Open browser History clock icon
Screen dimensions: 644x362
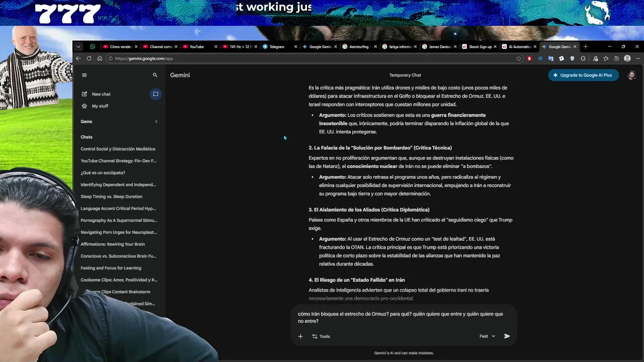tap(616, 58)
